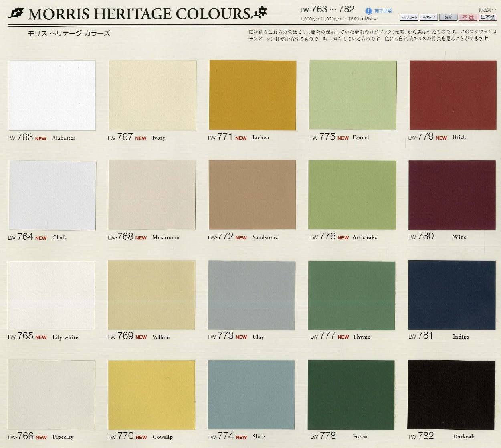Click the Clay name label
This screenshot has height=448, width=501.
(258, 337)
